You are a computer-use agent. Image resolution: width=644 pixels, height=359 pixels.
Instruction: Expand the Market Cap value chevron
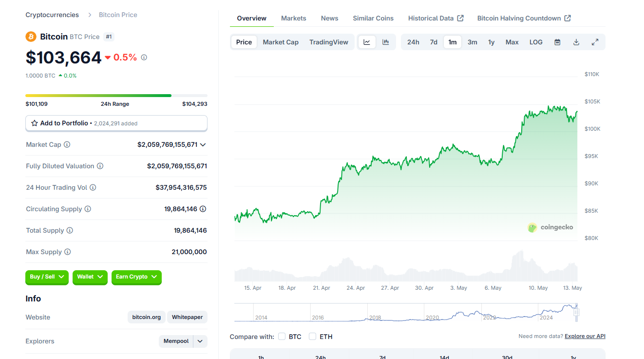click(x=203, y=145)
